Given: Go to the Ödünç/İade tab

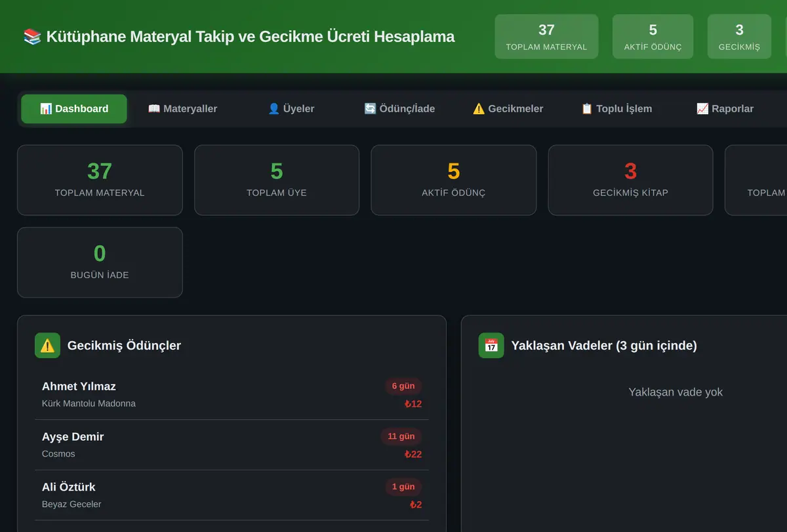Looking at the screenshot, I should pyautogui.click(x=399, y=109).
